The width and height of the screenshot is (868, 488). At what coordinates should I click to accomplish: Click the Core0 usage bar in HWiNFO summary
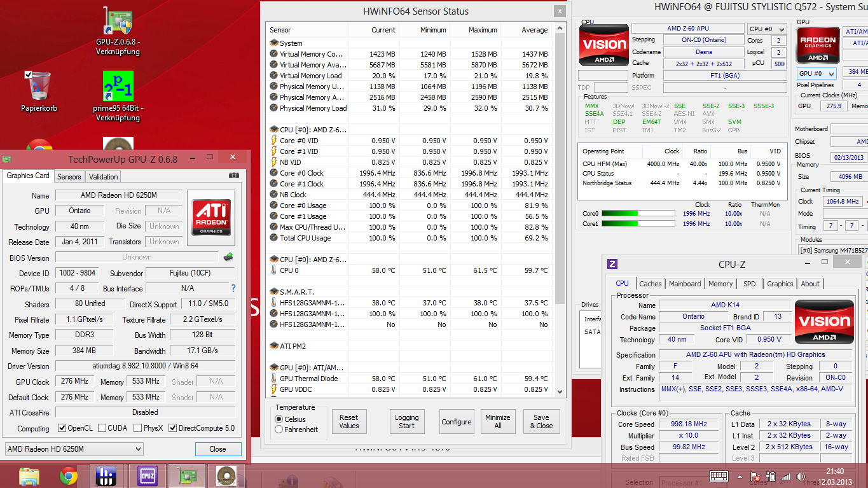tap(638, 214)
